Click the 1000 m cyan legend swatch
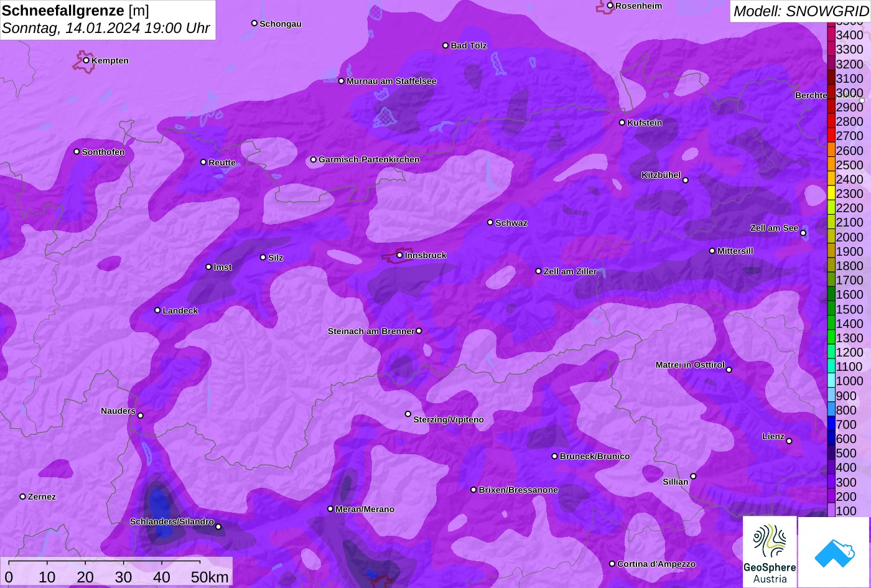 tap(831, 380)
